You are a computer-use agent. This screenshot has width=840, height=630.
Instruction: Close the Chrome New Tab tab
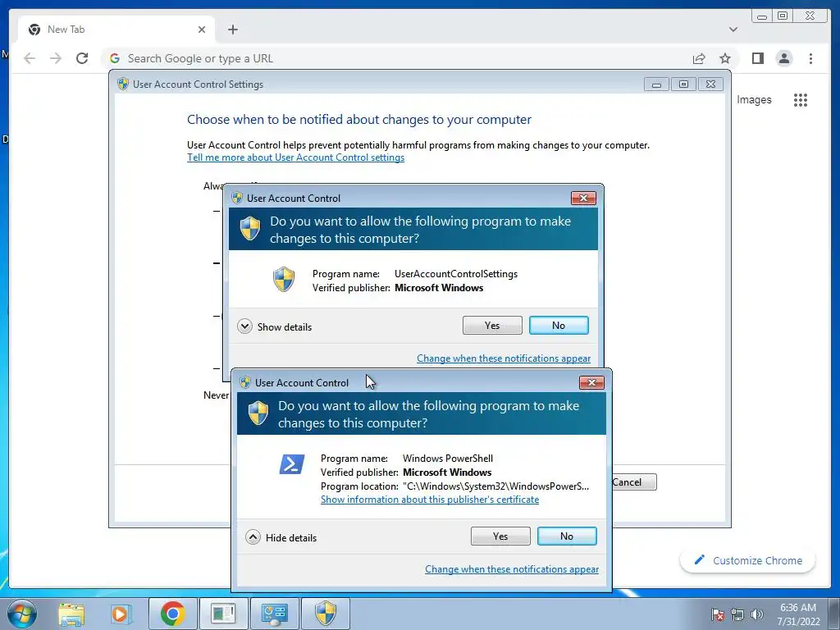202,30
